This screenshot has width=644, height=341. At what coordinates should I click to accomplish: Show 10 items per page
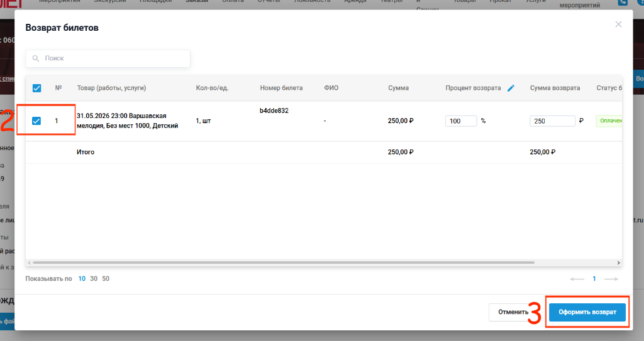click(x=82, y=279)
